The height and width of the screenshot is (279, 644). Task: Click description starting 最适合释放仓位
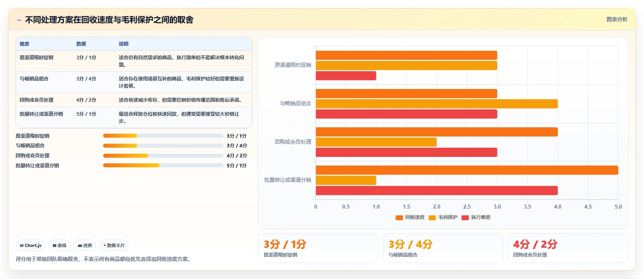coord(179,118)
